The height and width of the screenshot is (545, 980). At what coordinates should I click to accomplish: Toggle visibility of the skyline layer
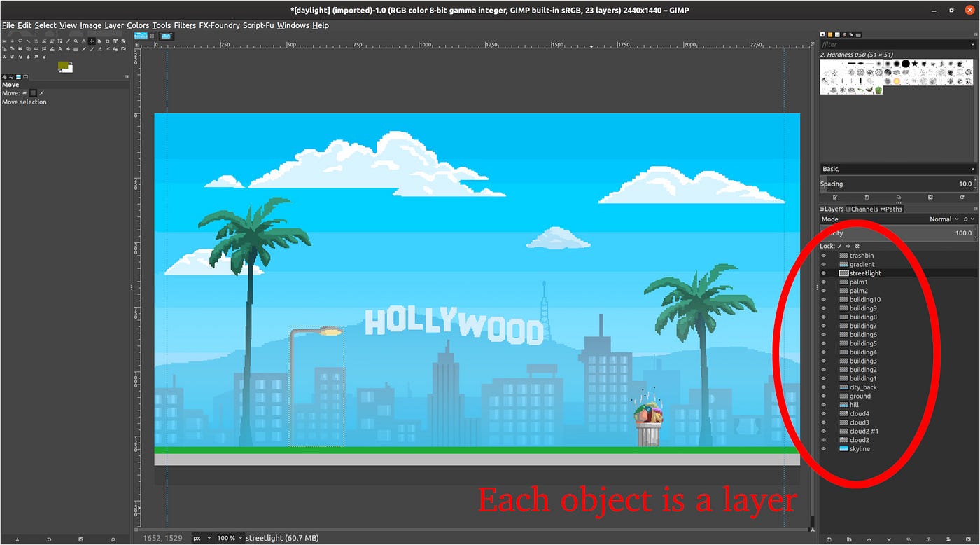click(824, 449)
